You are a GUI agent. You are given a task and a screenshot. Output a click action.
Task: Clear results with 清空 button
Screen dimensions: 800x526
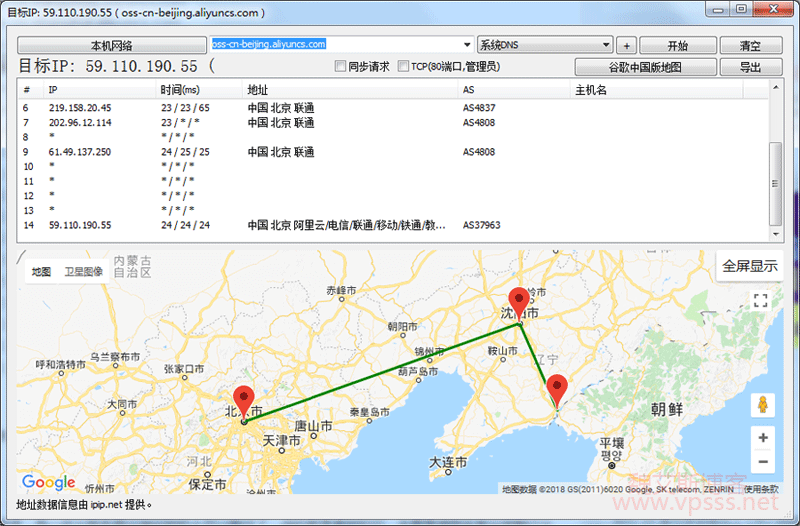[751, 45]
